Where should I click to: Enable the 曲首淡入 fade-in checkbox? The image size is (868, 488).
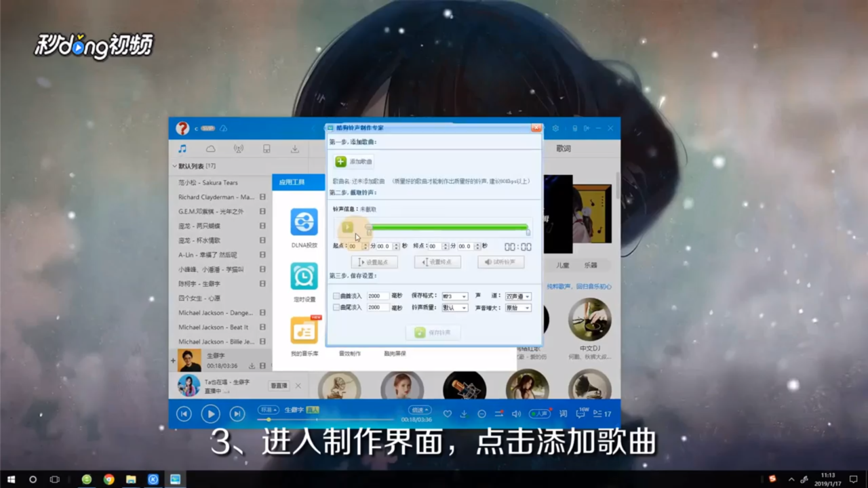tap(336, 296)
